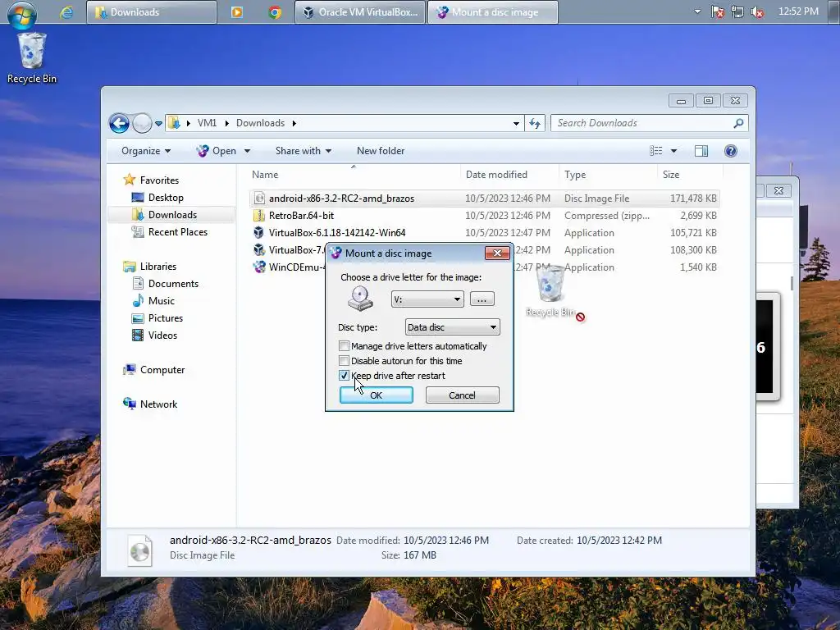Open the Organize menu

point(146,151)
